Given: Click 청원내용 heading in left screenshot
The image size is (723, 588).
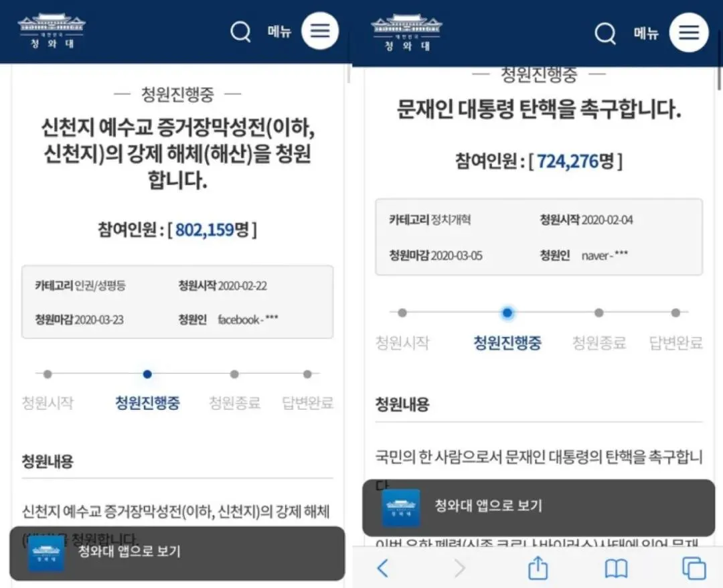Looking at the screenshot, I should pyautogui.click(x=48, y=461).
